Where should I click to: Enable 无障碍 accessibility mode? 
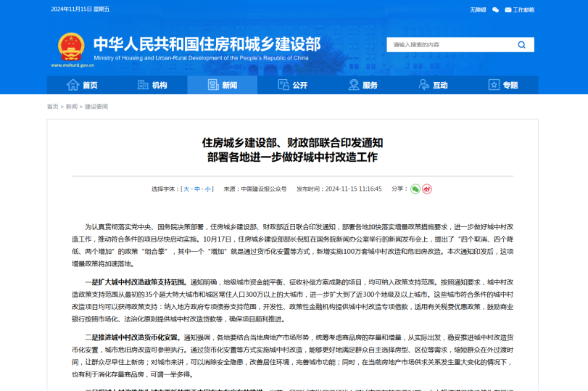[x=478, y=10]
